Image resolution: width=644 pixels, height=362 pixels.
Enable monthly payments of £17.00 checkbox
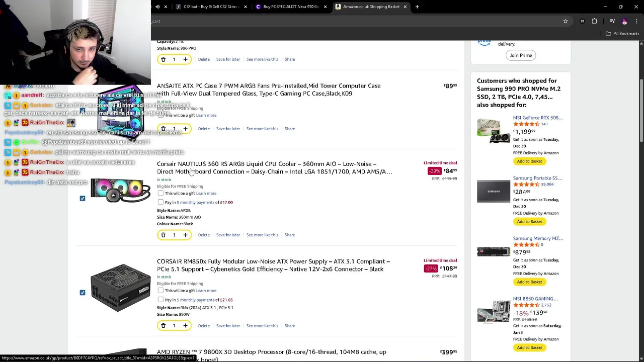coord(160,202)
